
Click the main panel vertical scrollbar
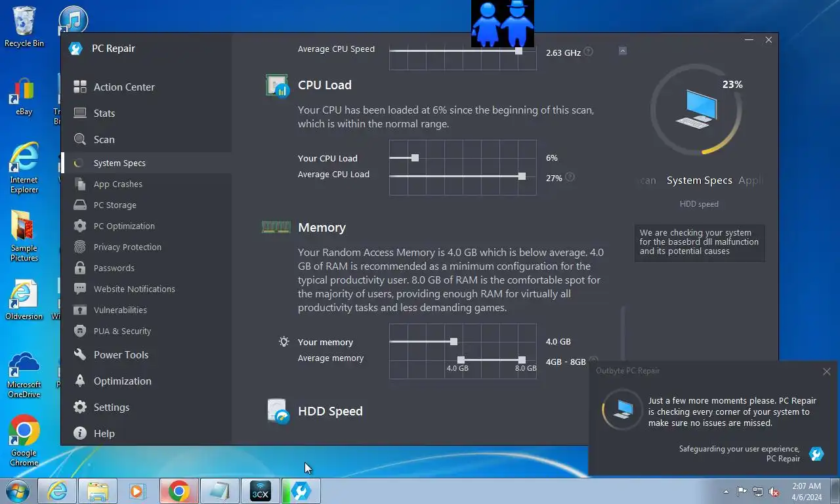(623, 335)
